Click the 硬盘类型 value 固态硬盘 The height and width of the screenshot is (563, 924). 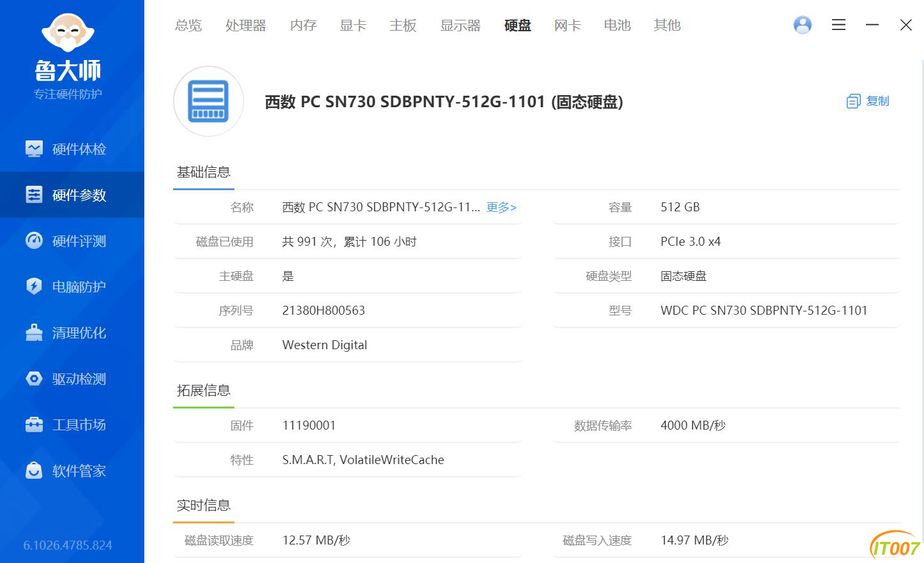(x=683, y=276)
